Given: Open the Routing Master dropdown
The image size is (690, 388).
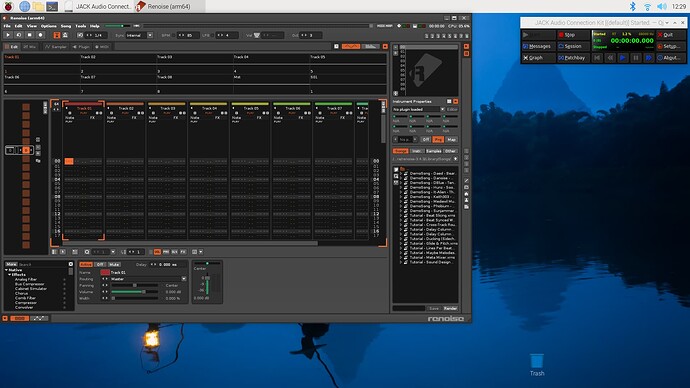Looking at the screenshot, I should point(148,279).
